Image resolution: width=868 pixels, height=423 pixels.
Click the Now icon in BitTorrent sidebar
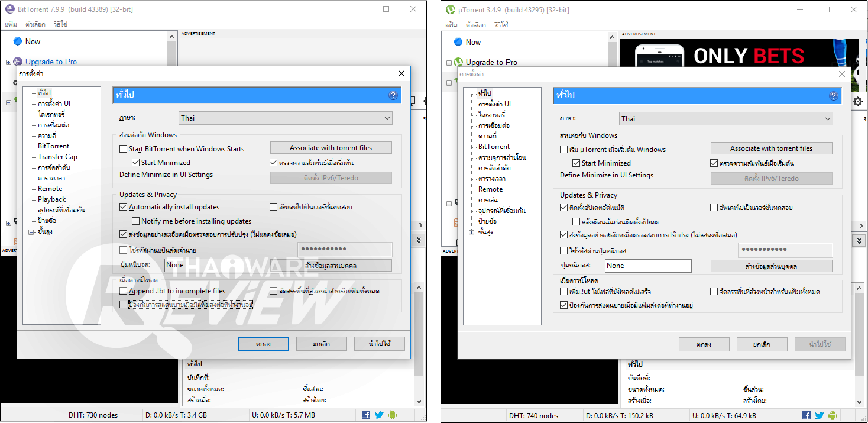[x=18, y=41]
